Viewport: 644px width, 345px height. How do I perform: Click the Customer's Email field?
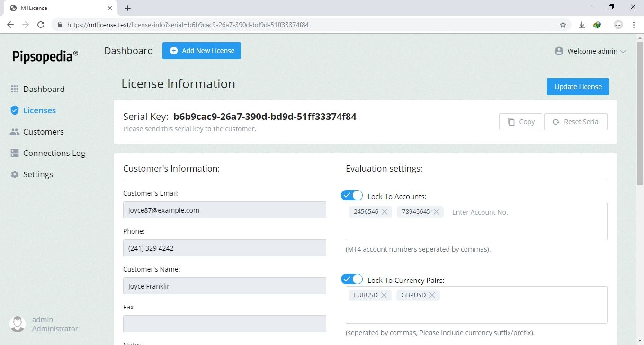tap(224, 210)
